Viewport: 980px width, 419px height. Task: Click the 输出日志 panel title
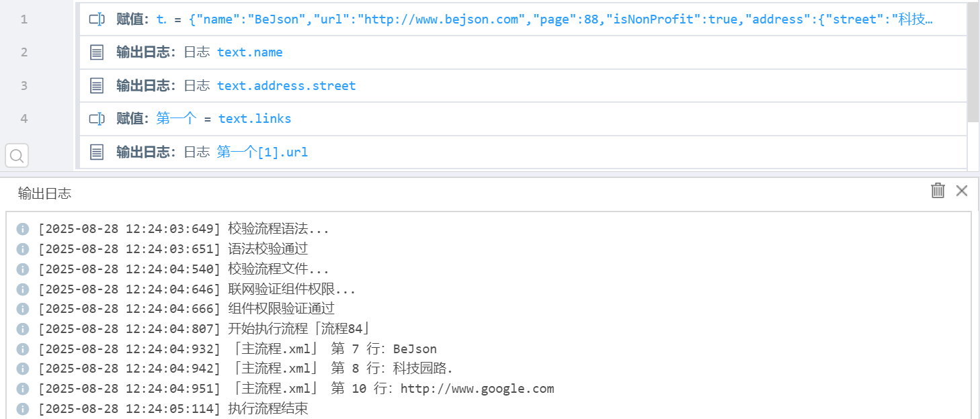coord(44,194)
